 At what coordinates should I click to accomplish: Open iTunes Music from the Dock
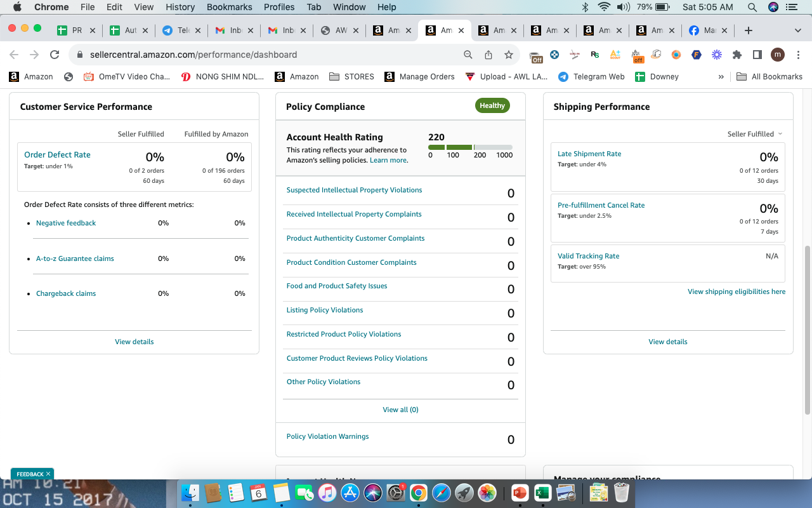point(327,493)
